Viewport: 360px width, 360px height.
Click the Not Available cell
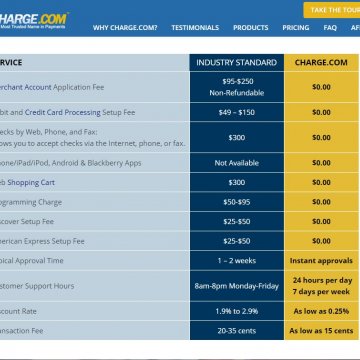237,163
